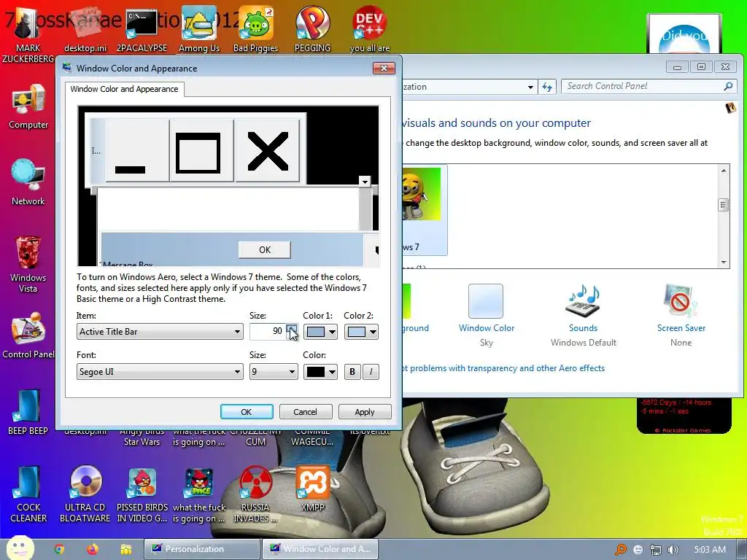747x560 pixels.
Task: Open the Item dropdown showing Active Title Bar
Action: [160, 332]
